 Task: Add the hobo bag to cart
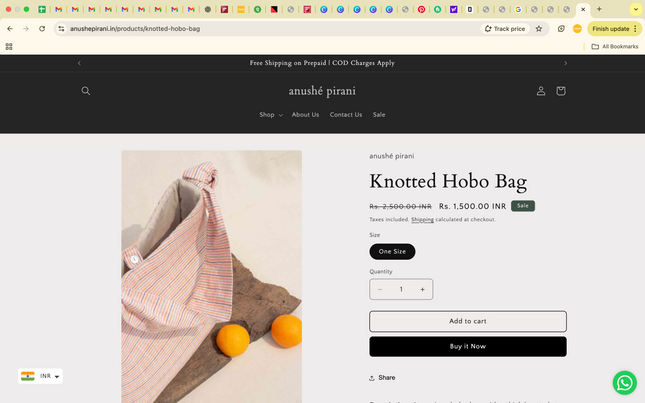point(467,321)
